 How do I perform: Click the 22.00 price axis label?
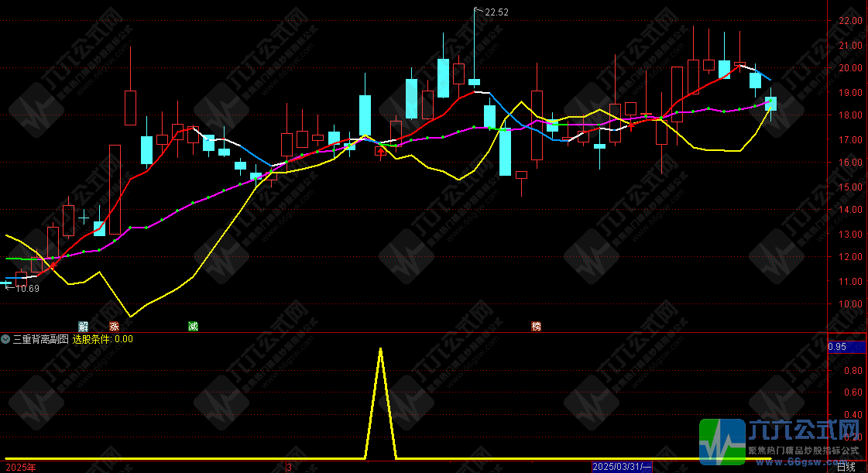coord(850,21)
